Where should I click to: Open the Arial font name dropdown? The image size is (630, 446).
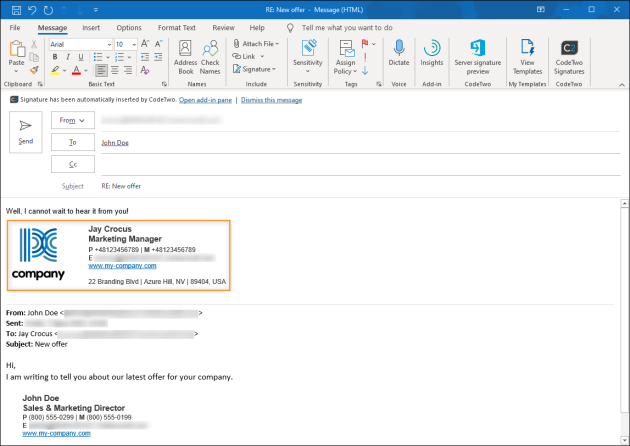point(109,44)
